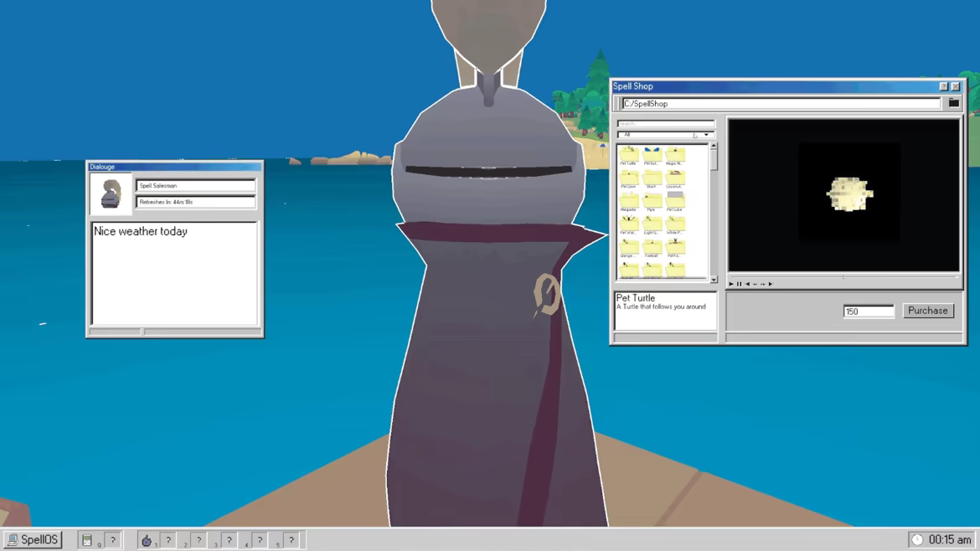The width and height of the screenshot is (980, 551).
Task: Click the folder icon beside the C:/SpellShop path
Action: click(x=954, y=103)
